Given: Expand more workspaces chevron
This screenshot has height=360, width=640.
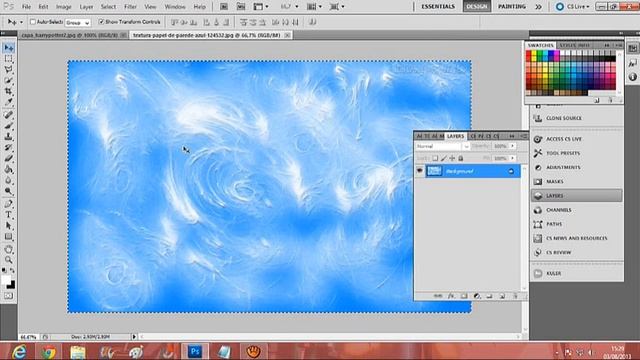Looking at the screenshot, I should [538, 7].
